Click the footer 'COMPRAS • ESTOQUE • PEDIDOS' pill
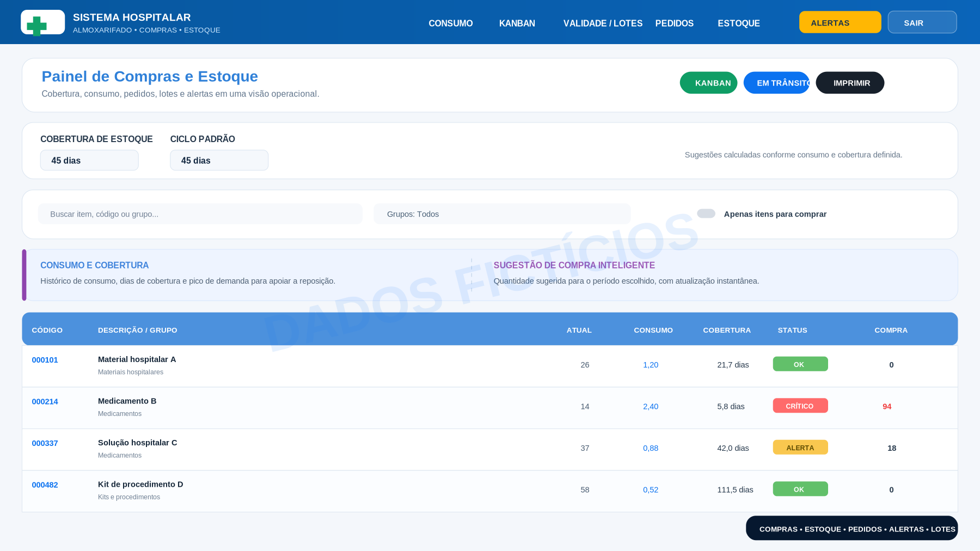Screen dimensions: 980x551 [x=852, y=528]
